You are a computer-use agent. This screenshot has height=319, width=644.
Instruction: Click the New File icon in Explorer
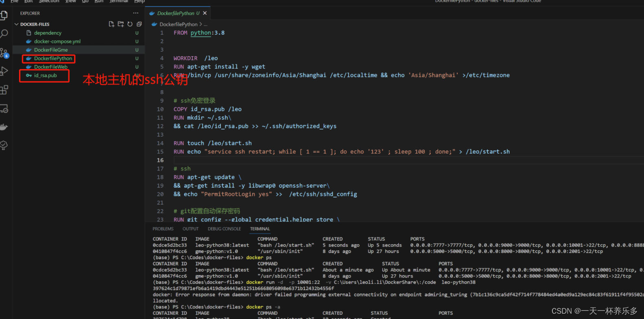(111, 24)
